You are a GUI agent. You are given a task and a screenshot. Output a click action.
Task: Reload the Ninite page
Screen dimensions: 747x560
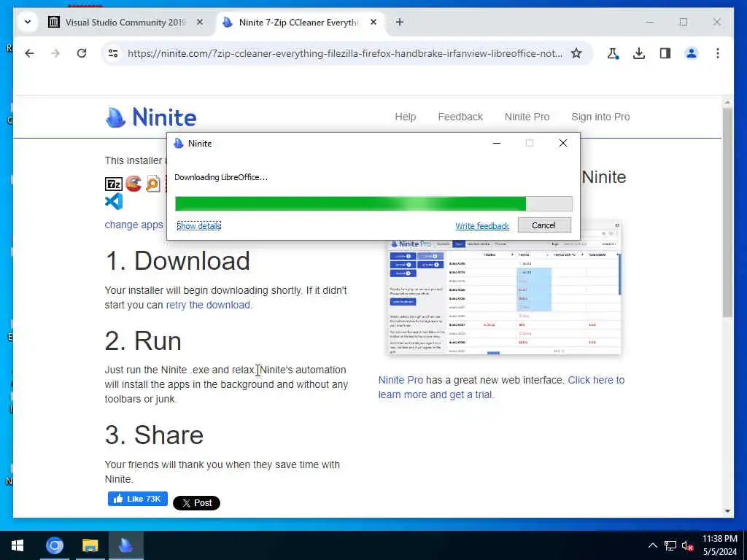82,53
